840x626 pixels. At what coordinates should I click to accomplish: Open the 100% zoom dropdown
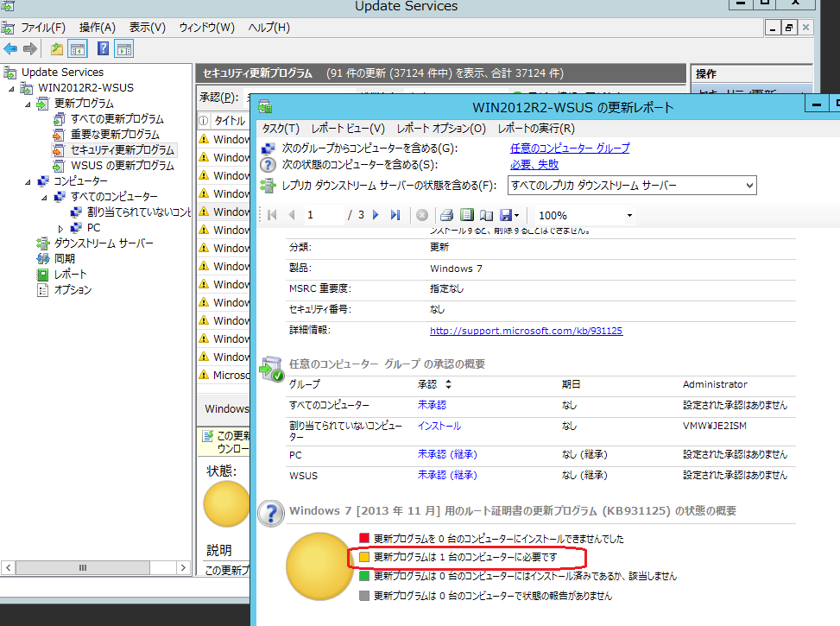[629, 215]
